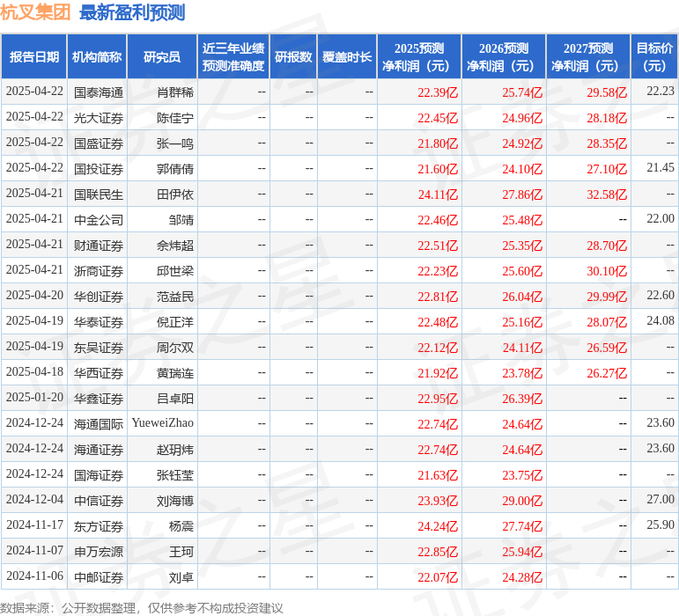The height and width of the screenshot is (616, 679).
Task: Click the 32.58亿 forecast value
Action: [607, 194]
